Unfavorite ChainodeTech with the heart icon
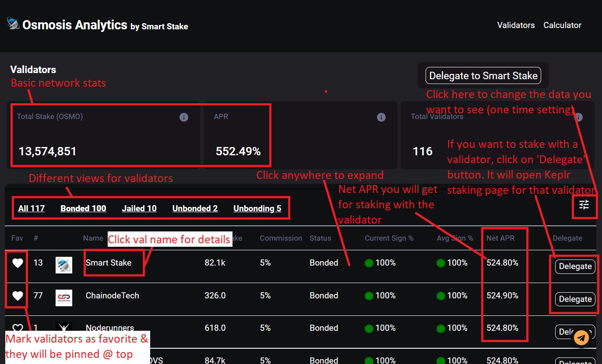 click(x=17, y=296)
